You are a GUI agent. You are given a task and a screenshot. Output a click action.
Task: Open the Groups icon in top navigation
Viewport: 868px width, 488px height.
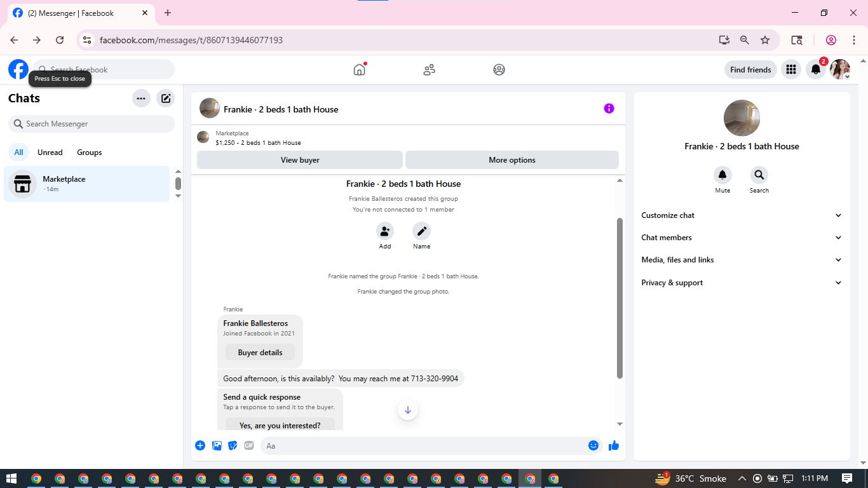(499, 69)
